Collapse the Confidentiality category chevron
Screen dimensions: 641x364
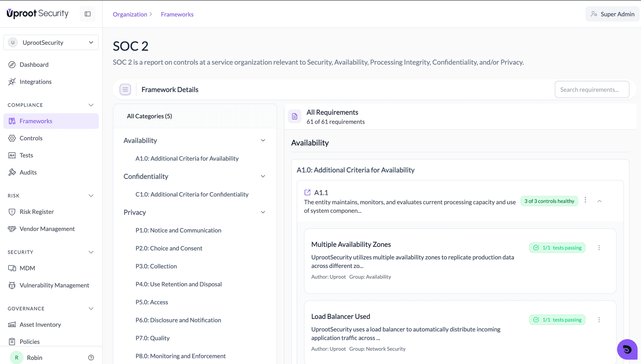click(x=263, y=176)
